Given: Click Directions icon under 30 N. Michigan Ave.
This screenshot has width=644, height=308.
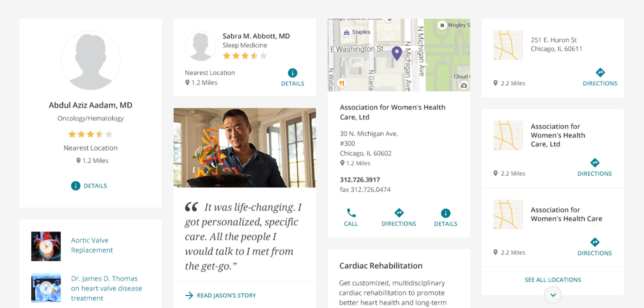Looking at the screenshot, I should click(399, 213).
